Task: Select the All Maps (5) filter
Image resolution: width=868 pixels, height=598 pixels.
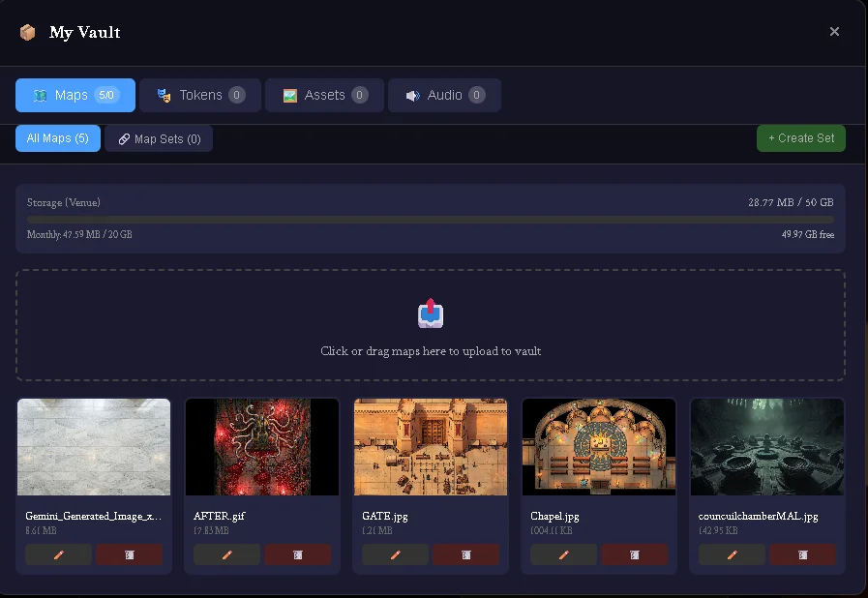Action: (58, 138)
